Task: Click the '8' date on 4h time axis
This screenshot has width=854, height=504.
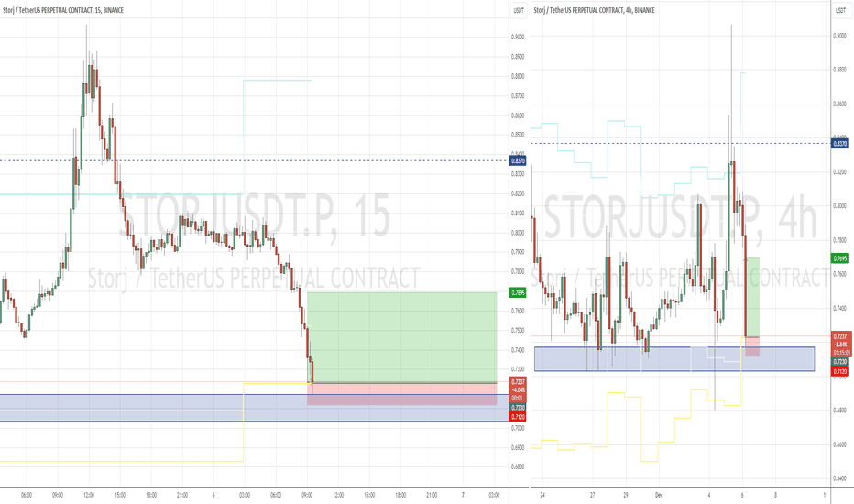Action: click(x=775, y=495)
